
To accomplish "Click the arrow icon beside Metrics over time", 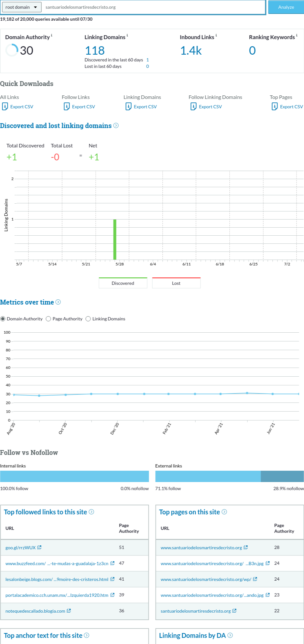I will click(58, 302).
